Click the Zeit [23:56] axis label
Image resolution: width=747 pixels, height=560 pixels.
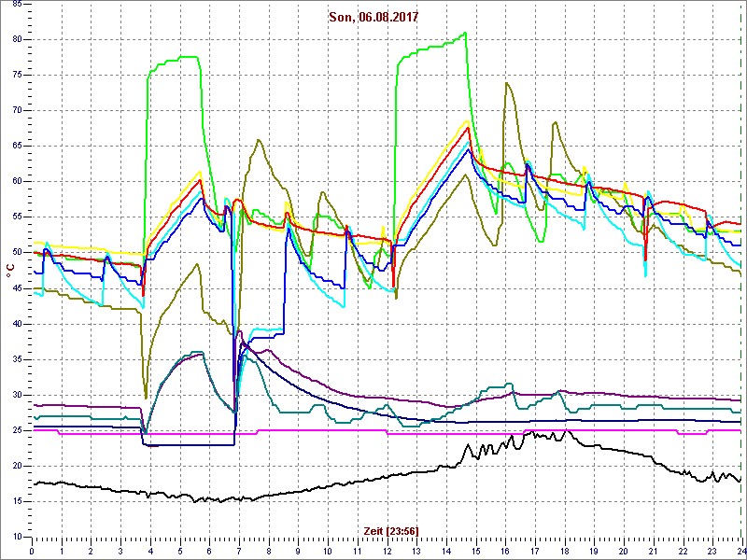tap(391, 530)
